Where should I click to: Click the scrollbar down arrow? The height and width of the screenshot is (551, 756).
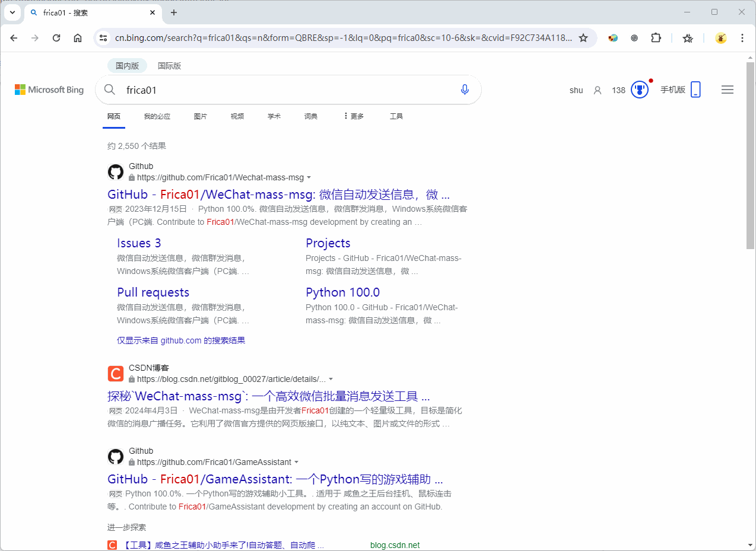[751, 545]
